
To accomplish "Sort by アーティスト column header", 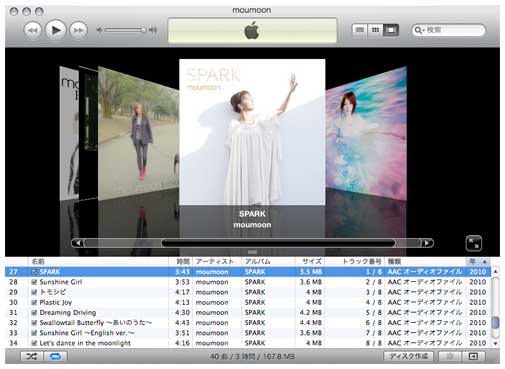I will pos(217,261).
